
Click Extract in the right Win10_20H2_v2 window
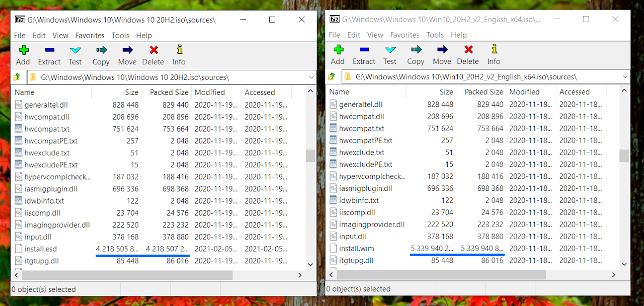(x=364, y=54)
